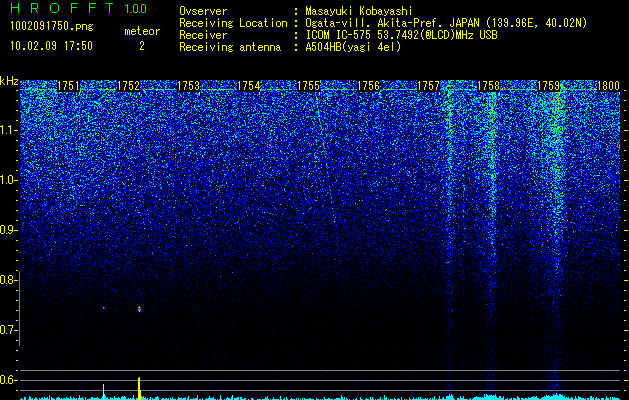Click the 1753 time marker

click(189, 86)
